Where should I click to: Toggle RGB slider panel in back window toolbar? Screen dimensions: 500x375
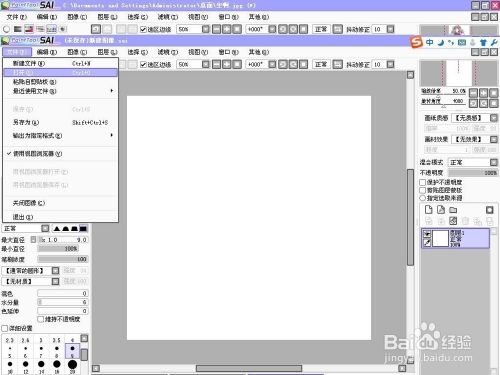18,29
